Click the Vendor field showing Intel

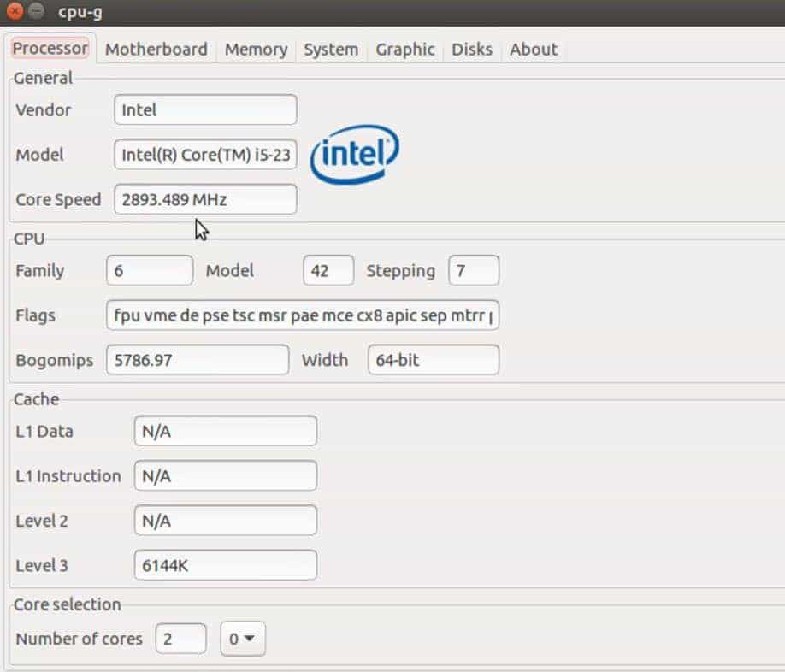(205, 110)
